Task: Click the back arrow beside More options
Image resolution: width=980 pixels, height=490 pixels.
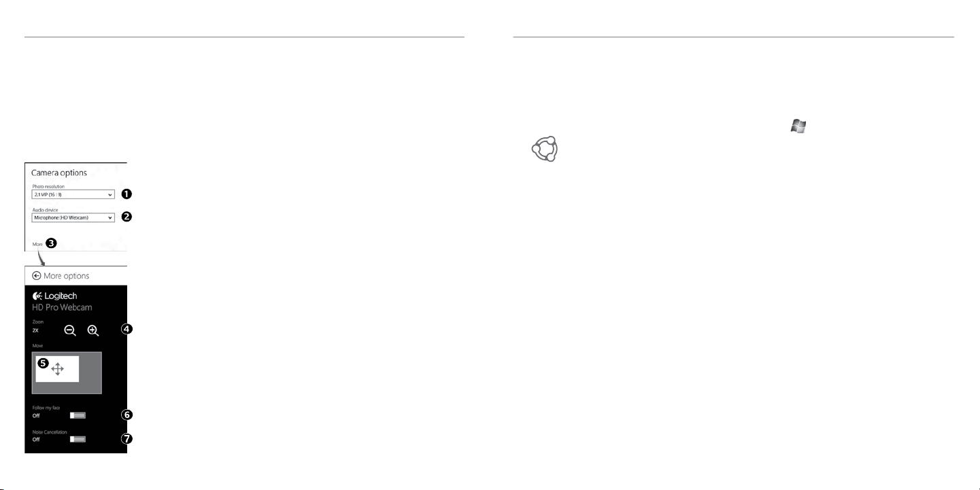Action: point(37,276)
